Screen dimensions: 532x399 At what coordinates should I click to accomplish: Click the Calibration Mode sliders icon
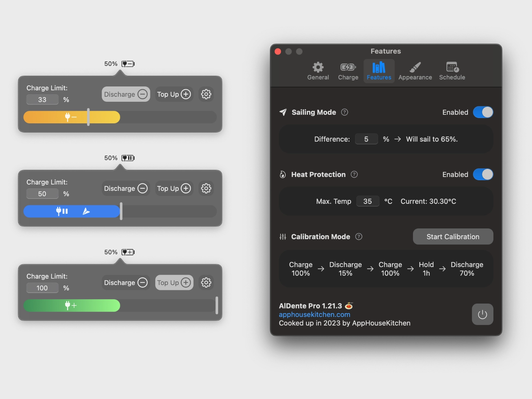pyautogui.click(x=283, y=237)
